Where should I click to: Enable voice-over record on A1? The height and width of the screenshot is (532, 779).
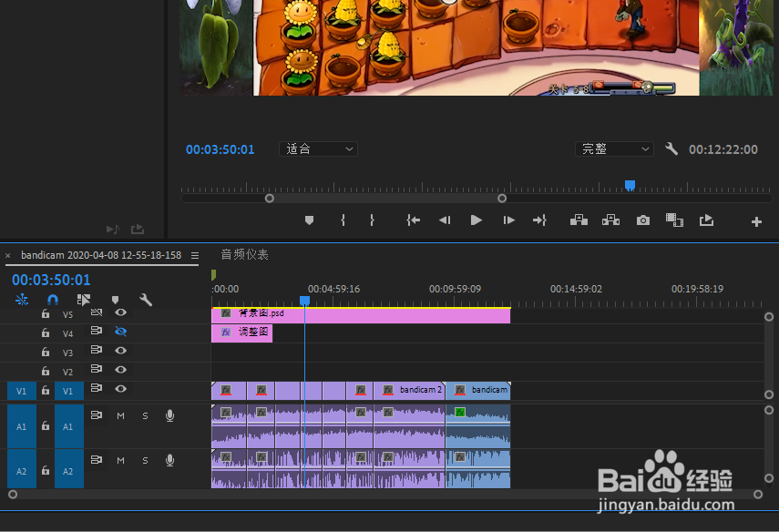(169, 416)
